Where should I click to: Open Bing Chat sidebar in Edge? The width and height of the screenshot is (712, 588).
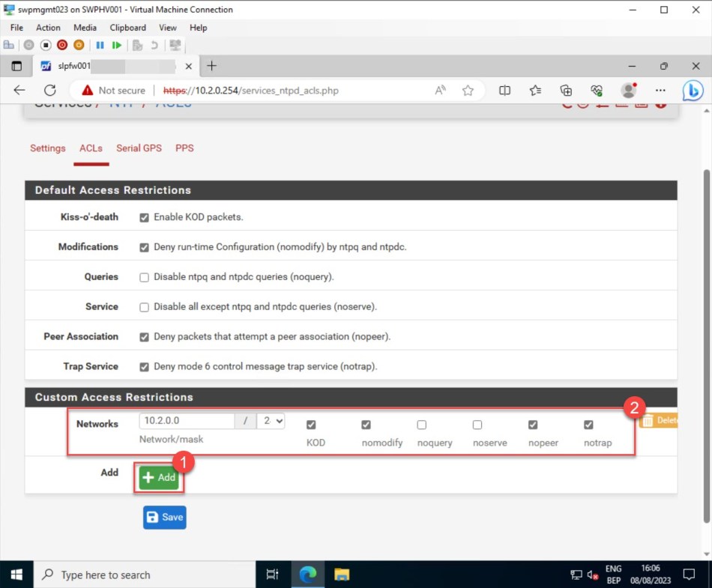[693, 90]
